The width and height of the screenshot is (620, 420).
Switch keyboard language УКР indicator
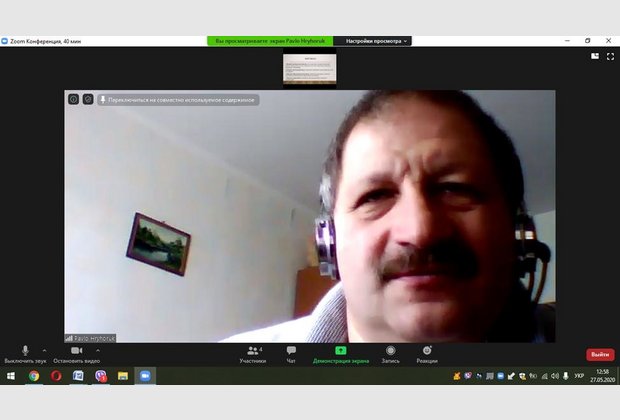coord(579,376)
